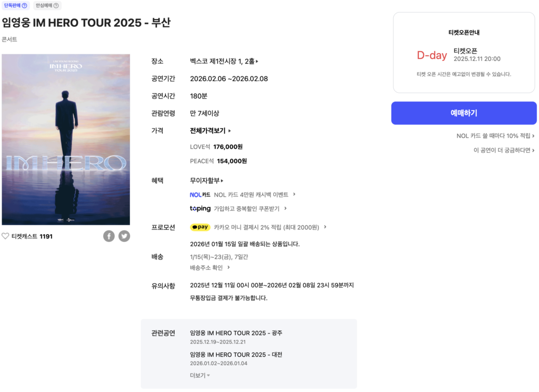Click the 안심예매 badge
This screenshot has width=539, height=392.
pos(47,5)
